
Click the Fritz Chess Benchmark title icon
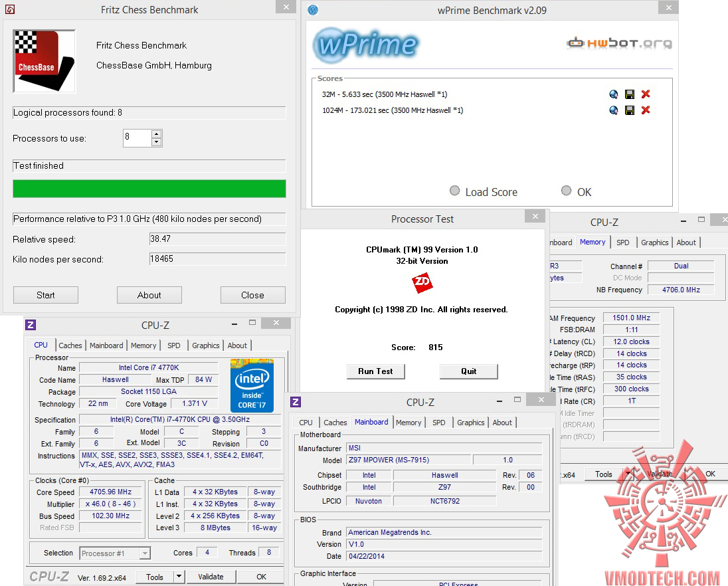(x=10, y=9)
